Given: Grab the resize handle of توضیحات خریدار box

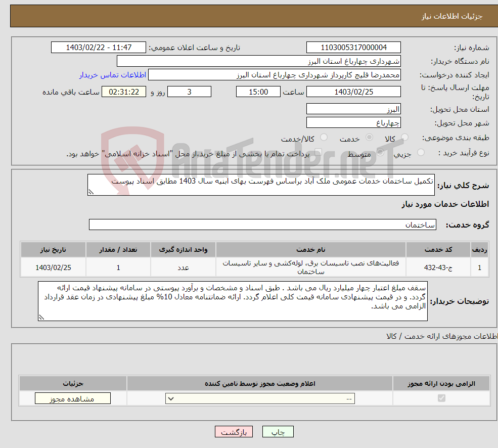Looking at the screenshot, I should click(x=41, y=317).
